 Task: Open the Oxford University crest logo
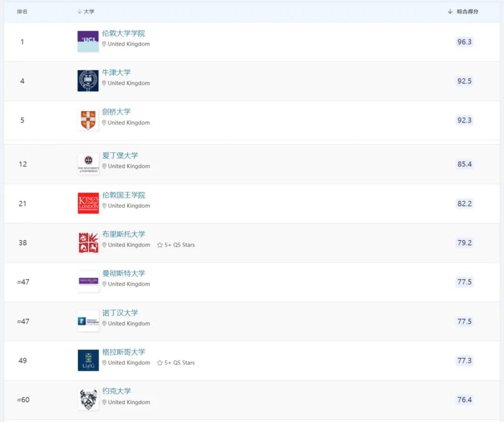point(88,81)
